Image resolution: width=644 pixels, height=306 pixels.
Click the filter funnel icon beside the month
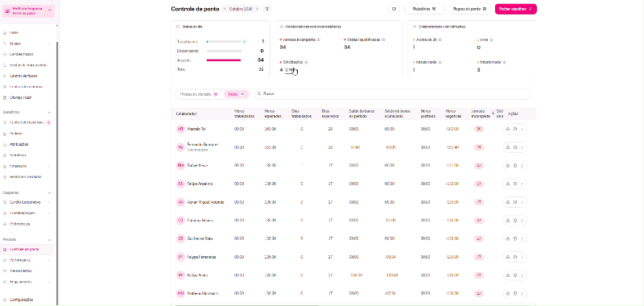[x=267, y=9]
